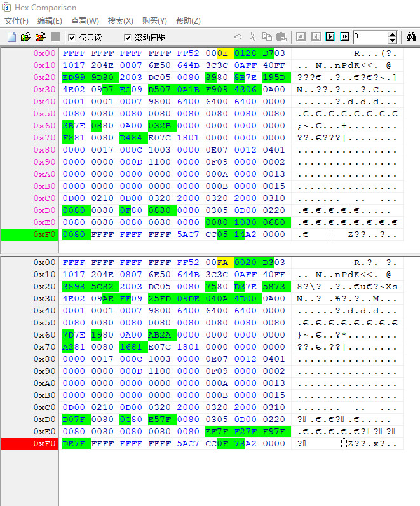Toggle the 滚动同步 sync scroll checkbox
This screenshot has width=420, height=506.
128,38
